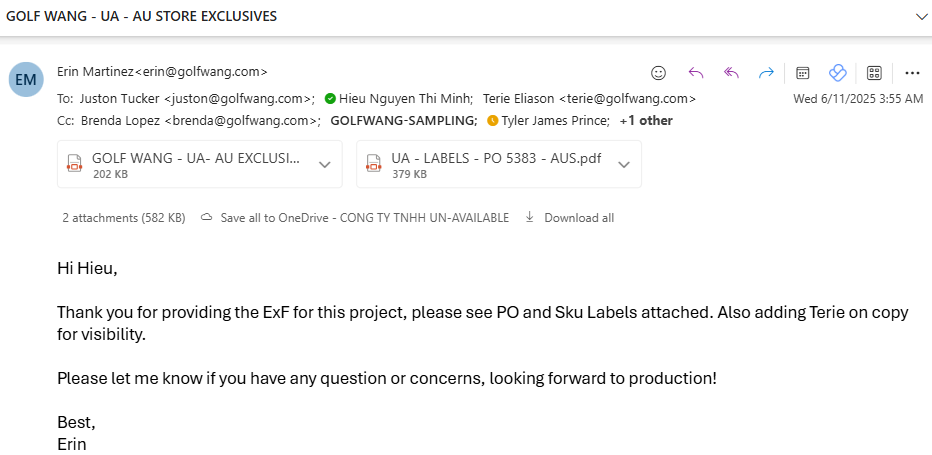The width and height of the screenshot is (932, 455).
Task: Open the Apps grid icon
Action: (x=874, y=72)
